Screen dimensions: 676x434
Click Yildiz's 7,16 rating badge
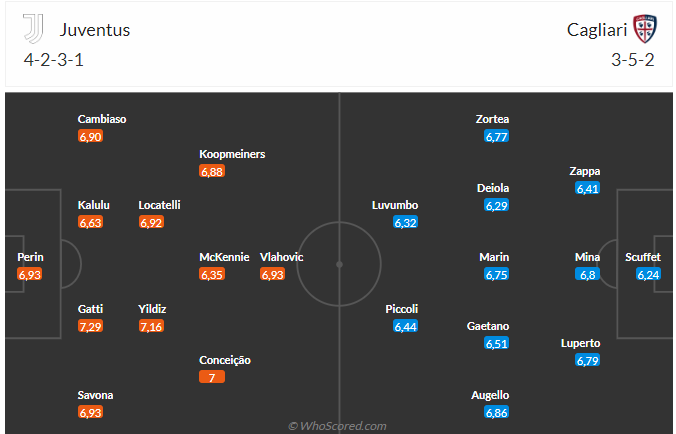pos(152,326)
